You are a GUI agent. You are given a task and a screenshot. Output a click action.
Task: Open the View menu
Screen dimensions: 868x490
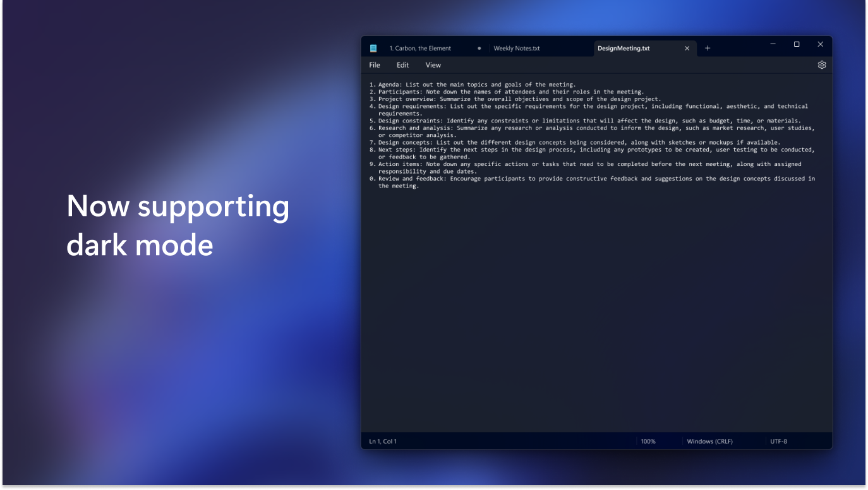tap(433, 64)
